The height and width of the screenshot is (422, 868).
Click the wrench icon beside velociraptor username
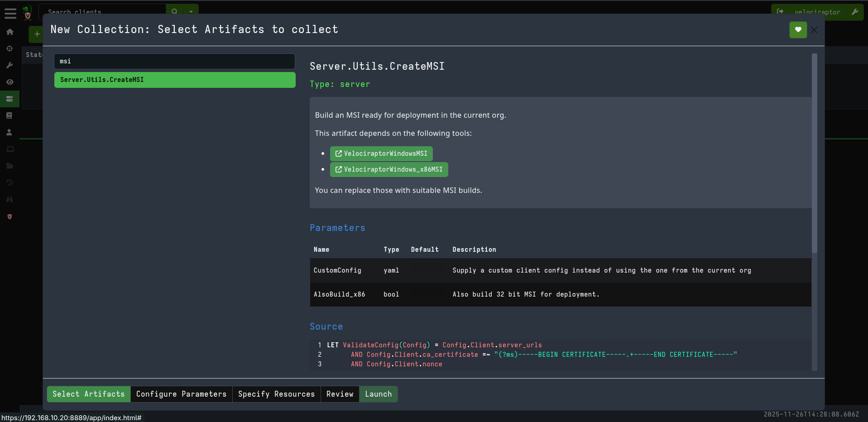(854, 12)
